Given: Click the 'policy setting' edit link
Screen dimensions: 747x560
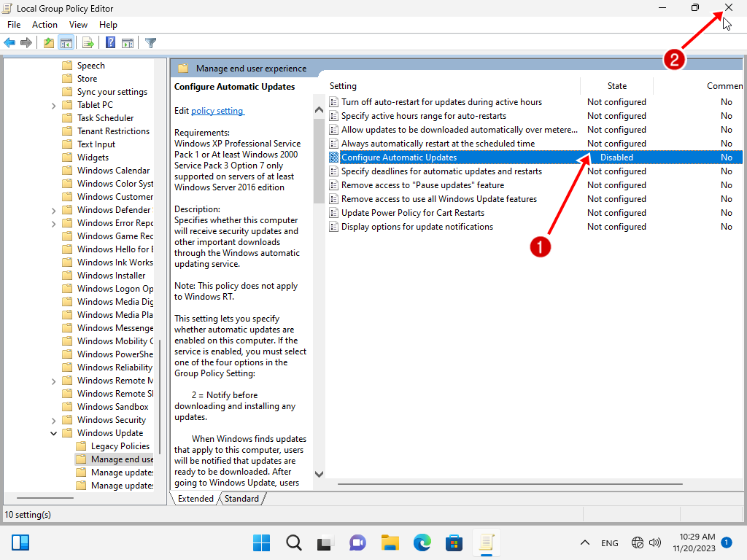Looking at the screenshot, I should click(x=217, y=111).
